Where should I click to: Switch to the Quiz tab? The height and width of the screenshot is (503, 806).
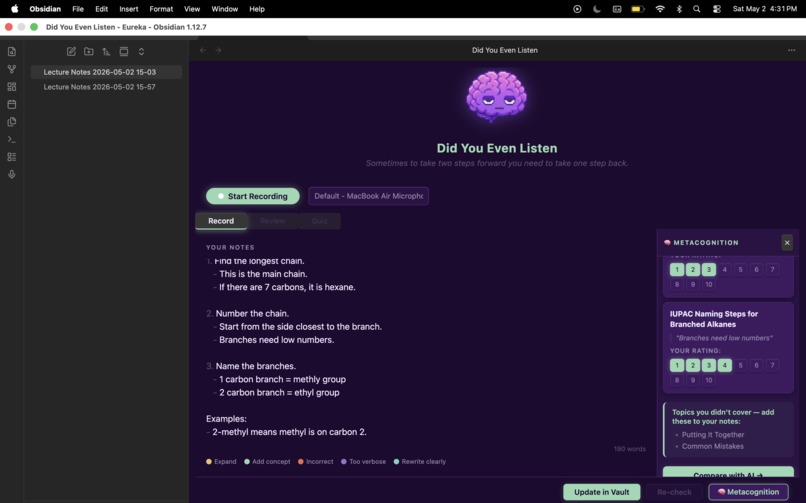(x=319, y=221)
